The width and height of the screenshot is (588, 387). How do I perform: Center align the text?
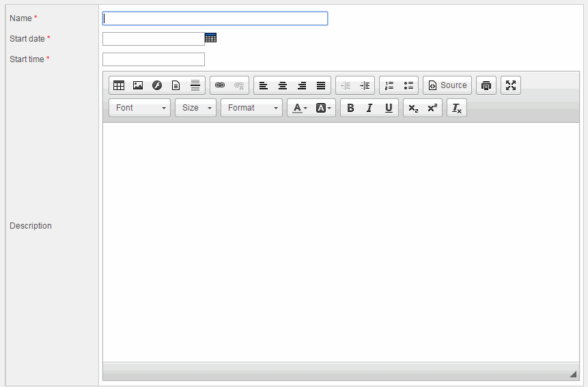coord(283,85)
